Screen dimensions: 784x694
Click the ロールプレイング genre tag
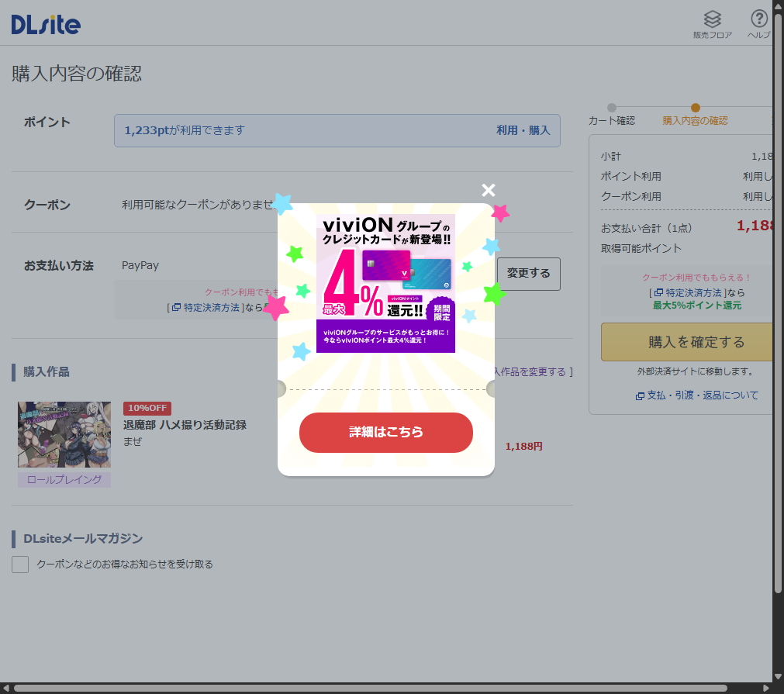pos(64,480)
